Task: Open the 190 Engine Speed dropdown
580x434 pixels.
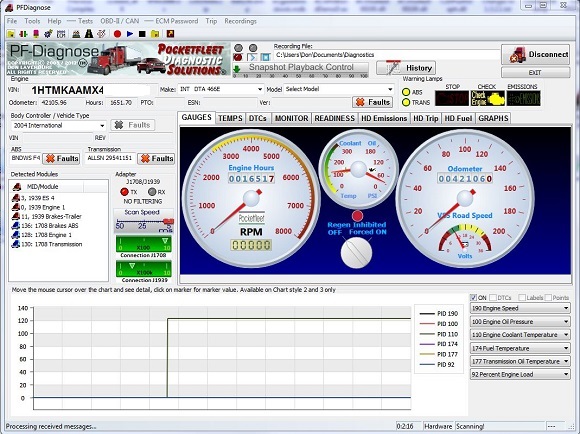Action: (x=520, y=308)
